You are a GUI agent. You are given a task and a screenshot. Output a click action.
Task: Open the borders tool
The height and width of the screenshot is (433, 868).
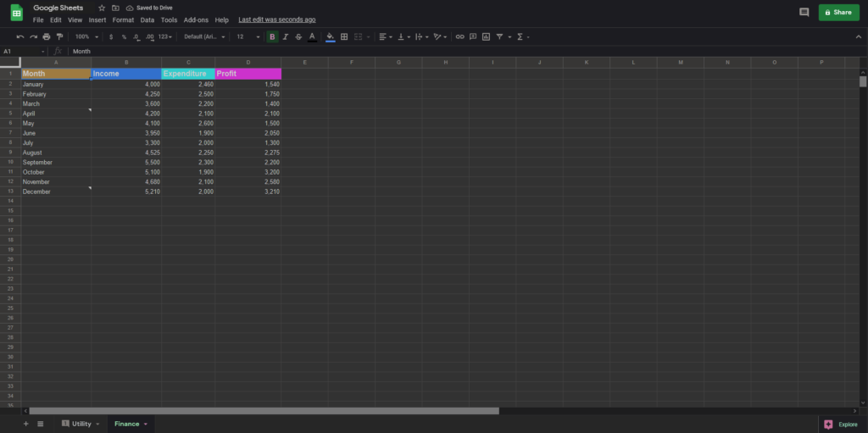(344, 36)
